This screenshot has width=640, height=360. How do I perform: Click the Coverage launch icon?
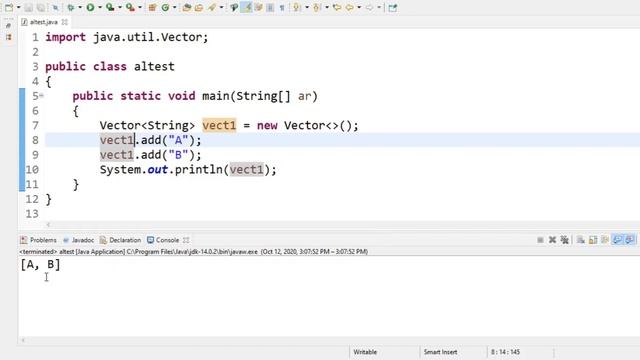tap(110, 7)
